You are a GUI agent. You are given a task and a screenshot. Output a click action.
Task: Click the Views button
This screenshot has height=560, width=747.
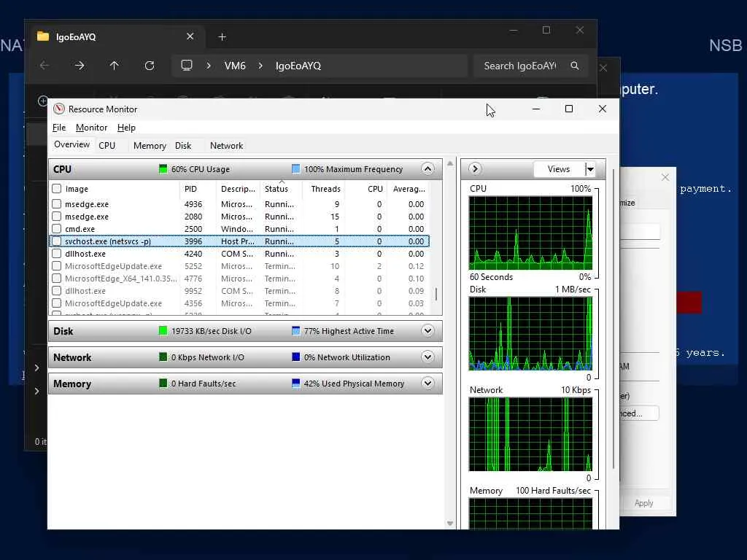(x=559, y=169)
